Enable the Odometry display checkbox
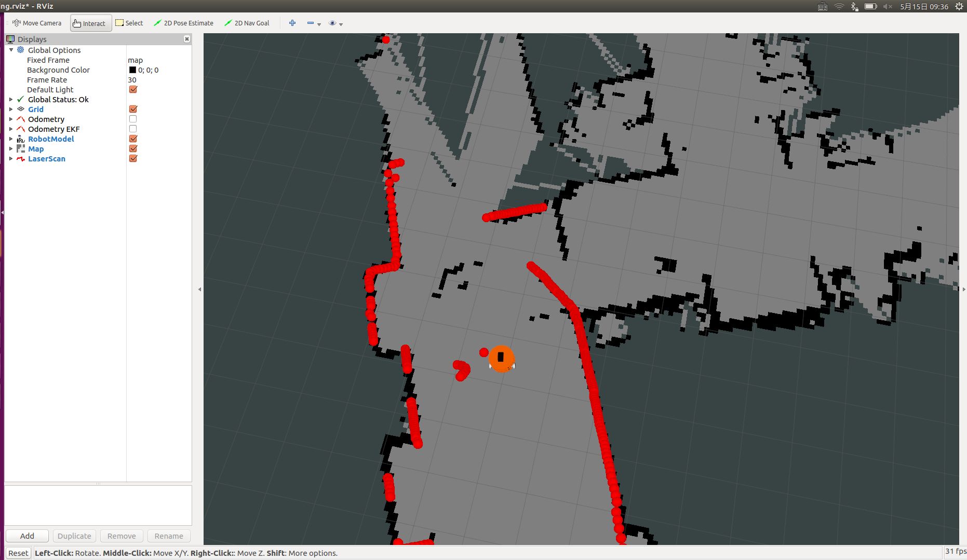Viewport: 967px width, 560px height. [x=133, y=119]
